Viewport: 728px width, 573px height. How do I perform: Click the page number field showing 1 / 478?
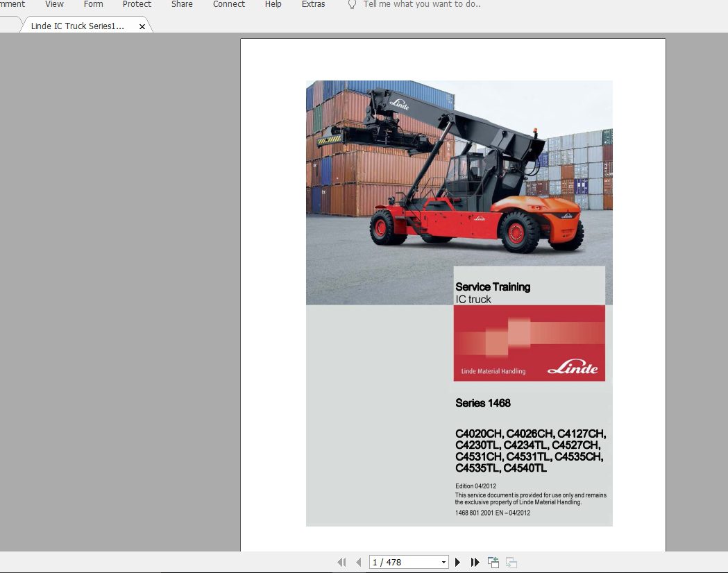coord(404,562)
